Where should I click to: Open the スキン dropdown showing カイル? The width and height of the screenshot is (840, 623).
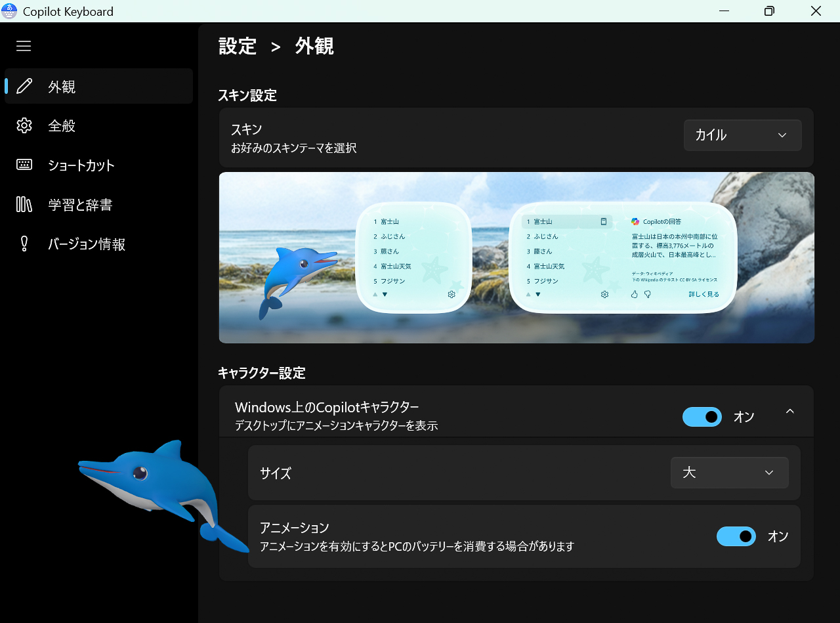pyautogui.click(x=742, y=135)
